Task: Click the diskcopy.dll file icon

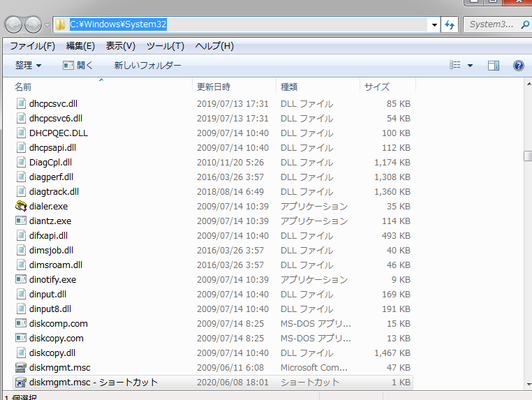Action: 21,353
